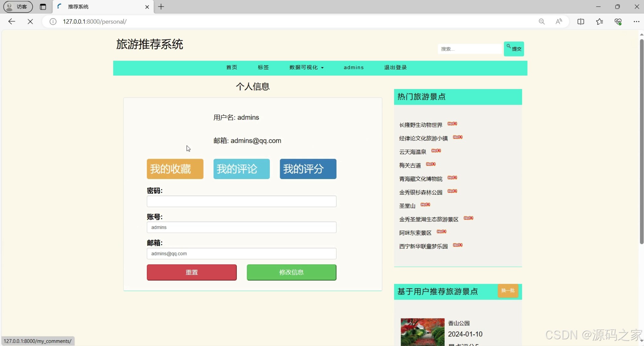The height and width of the screenshot is (346, 644).
Task: Click the search submit key icon
Action: 509,47
